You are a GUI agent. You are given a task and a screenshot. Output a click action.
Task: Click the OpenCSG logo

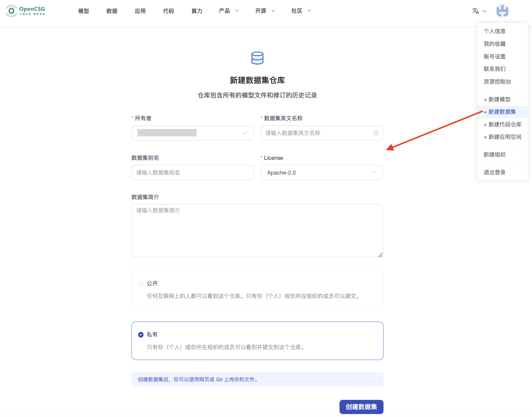25,11
